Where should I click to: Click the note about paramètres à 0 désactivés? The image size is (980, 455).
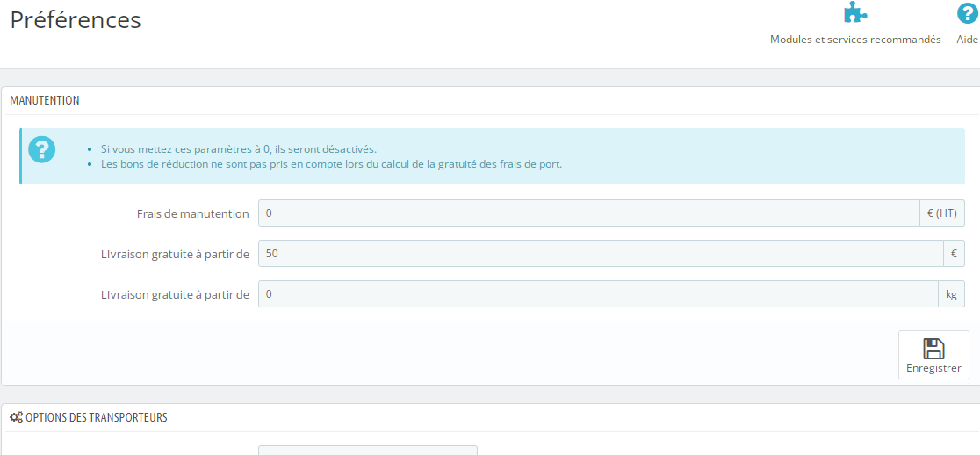click(239, 149)
